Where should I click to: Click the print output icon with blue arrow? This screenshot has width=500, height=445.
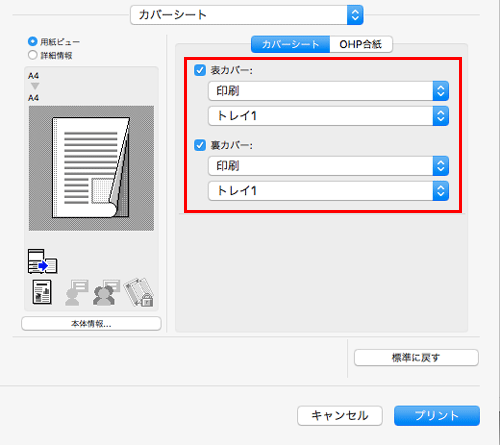coord(42,262)
